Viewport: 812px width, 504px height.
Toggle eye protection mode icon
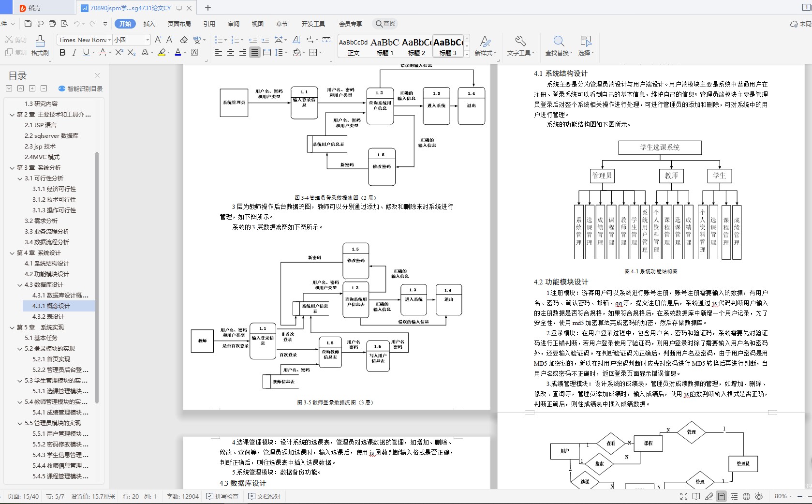pos(759,496)
